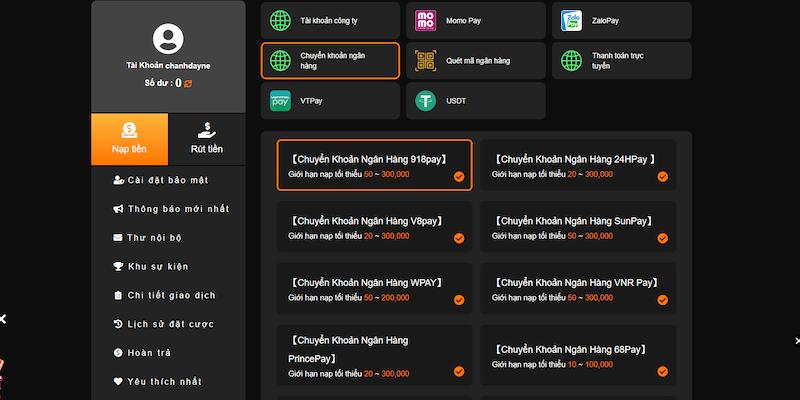Click the user avatar icon
The width and height of the screenshot is (800, 400).
pyautogui.click(x=168, y=39)
